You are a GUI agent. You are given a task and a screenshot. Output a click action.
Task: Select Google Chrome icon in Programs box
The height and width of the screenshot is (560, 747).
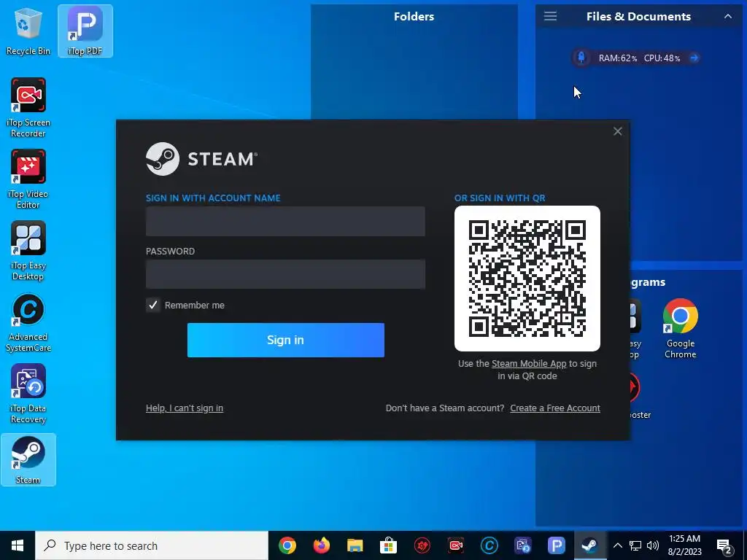pos(681,329)
